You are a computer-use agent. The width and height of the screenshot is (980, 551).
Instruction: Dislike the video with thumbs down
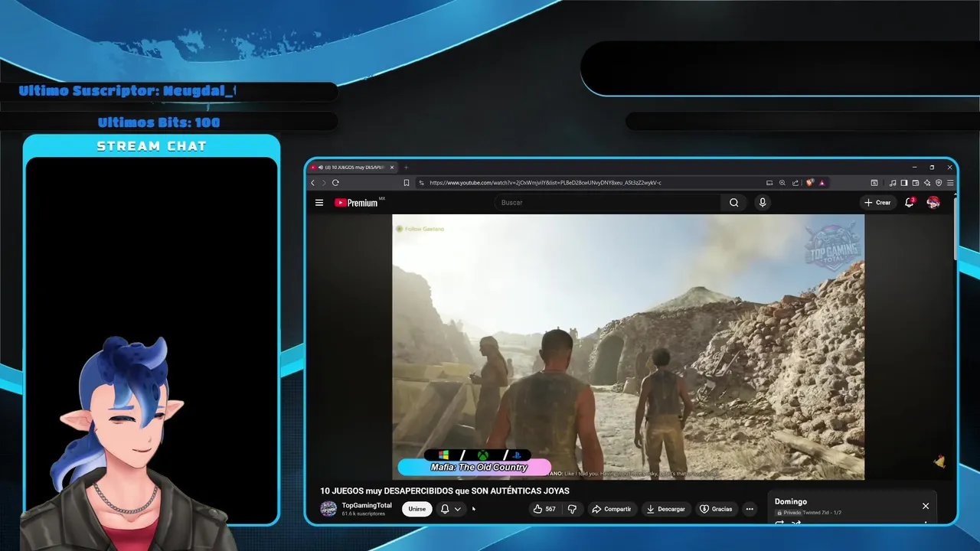(x=572, y=509)
